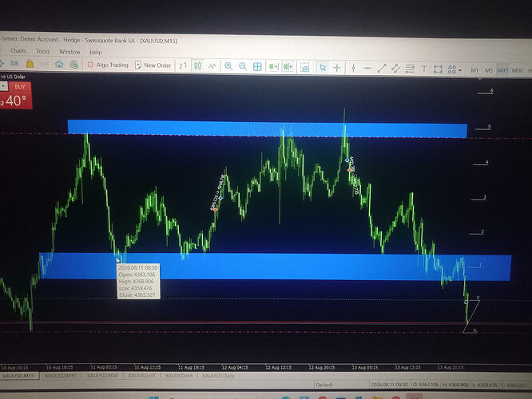Screen dimensions: 532x399
Task: Open the Tools menu
Action: click(43, 51)
